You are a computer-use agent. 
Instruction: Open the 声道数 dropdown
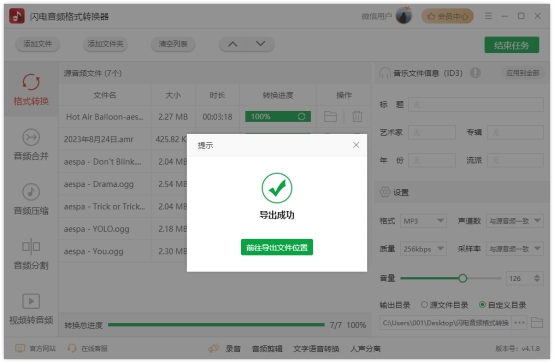coord(514,221)
